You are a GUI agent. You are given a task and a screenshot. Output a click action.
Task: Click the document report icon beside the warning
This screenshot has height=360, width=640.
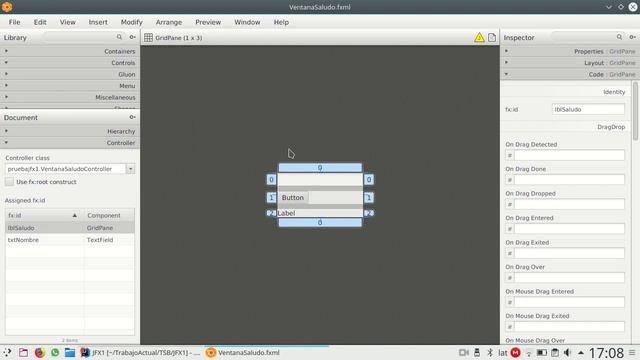pyautogui.click(x=492, y=38)
